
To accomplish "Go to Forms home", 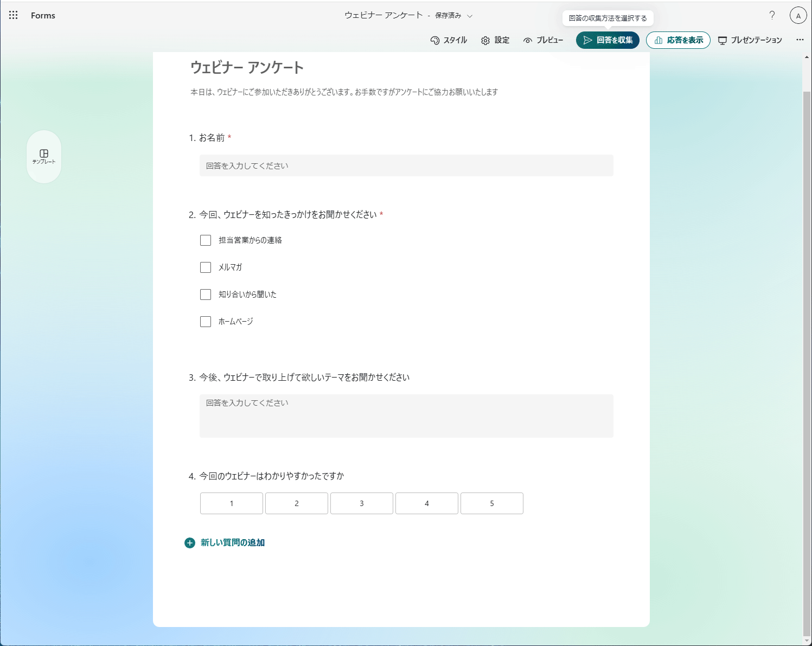I will (x=43, y=15).
